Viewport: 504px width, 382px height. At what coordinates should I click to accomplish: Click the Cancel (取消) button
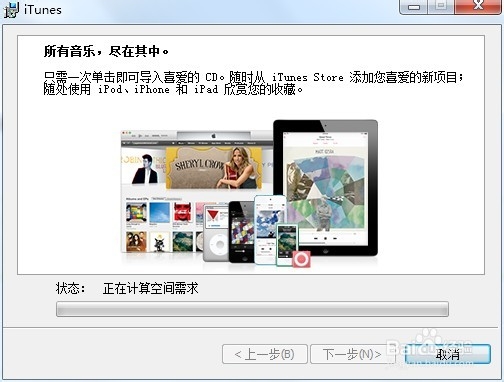pyautogui.click(x=448, y=354)
